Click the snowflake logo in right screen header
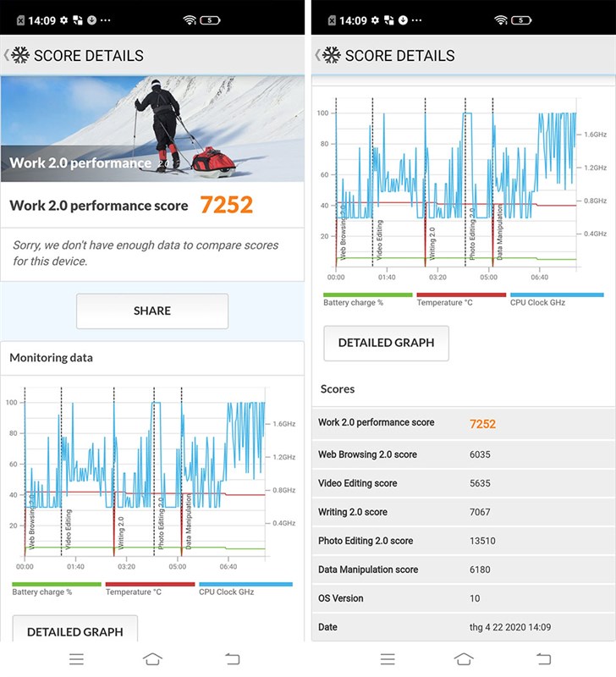This screenshot has width=616, height=677. coord(332,55)
